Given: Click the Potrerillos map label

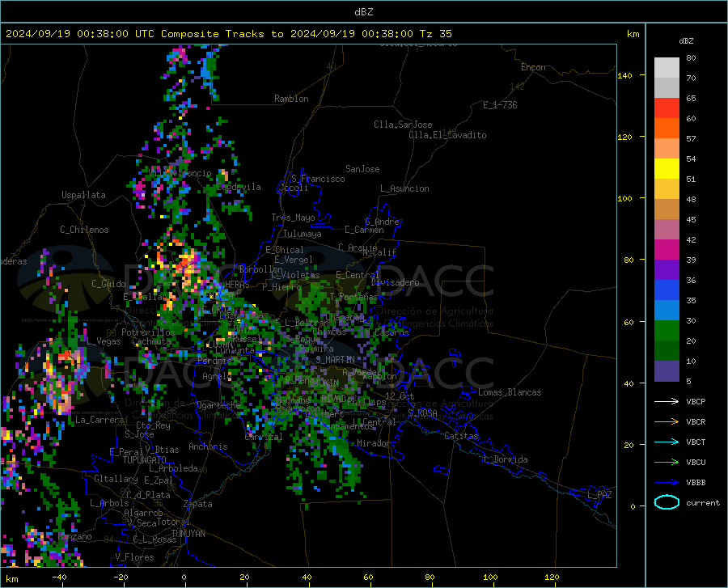Looking at the screenshot, I should click(148, 332).
